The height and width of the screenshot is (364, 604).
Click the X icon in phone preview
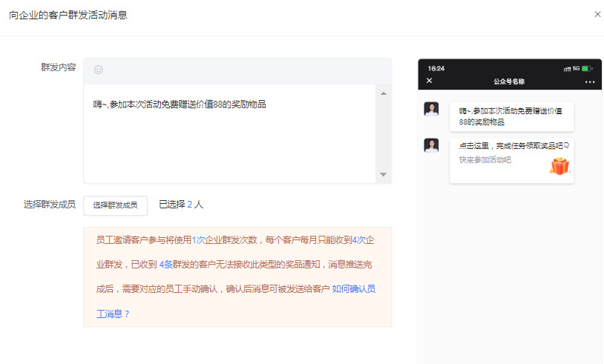(430, 80)
